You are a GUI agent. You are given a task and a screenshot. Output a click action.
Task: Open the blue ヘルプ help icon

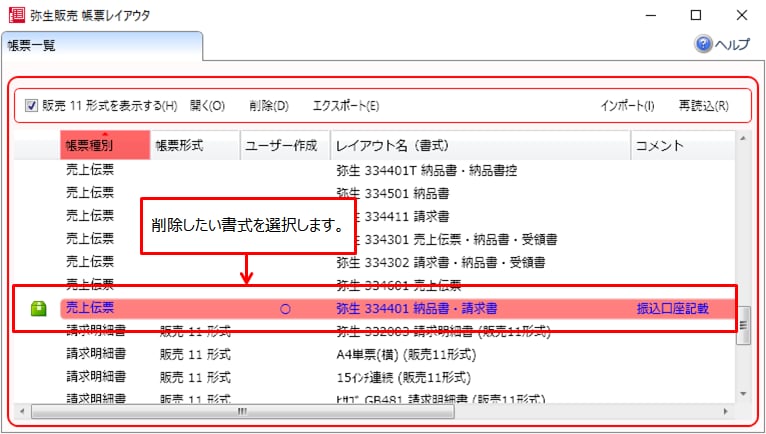pyautogui.click(x=703, y=44)
